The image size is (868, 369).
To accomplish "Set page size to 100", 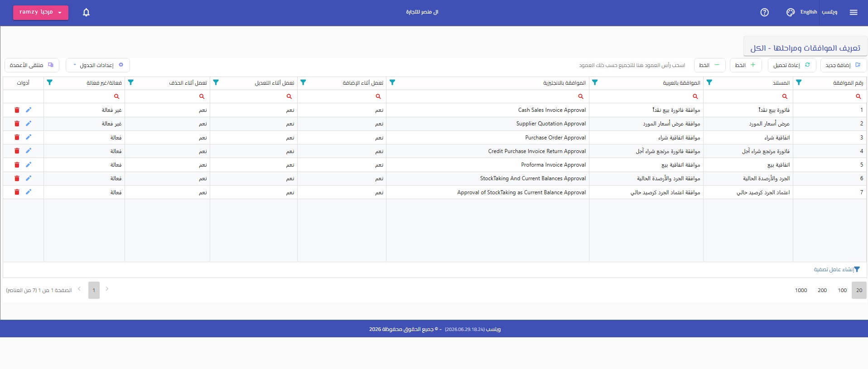I will pyautogui.click(x=842, y=290).
